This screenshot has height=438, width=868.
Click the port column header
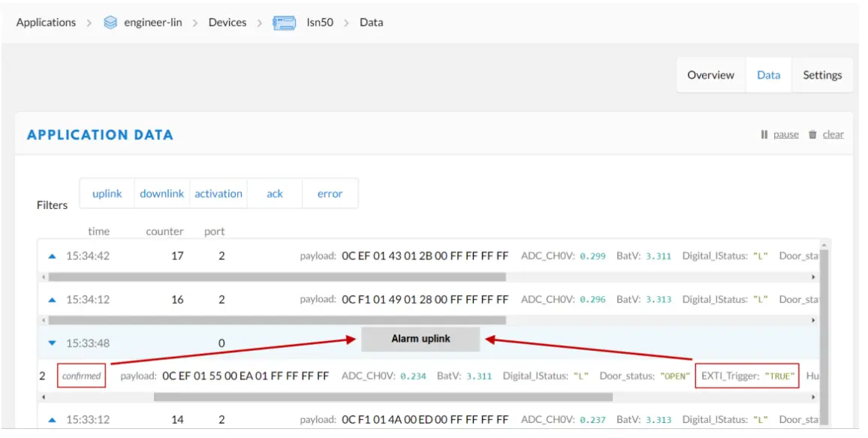click(214, 231)
